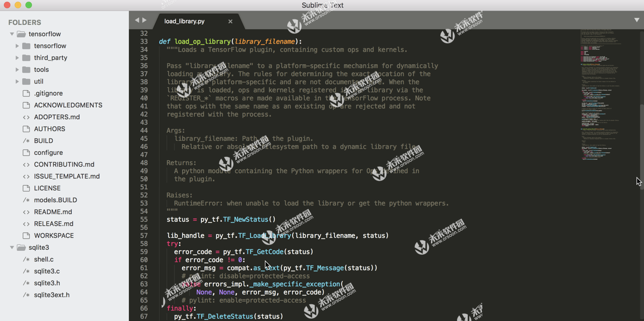Image resolution: width=644 pixels, height=321 pixels.
Task: Open shell.c under sqlite3
Action: coord(44,259)
